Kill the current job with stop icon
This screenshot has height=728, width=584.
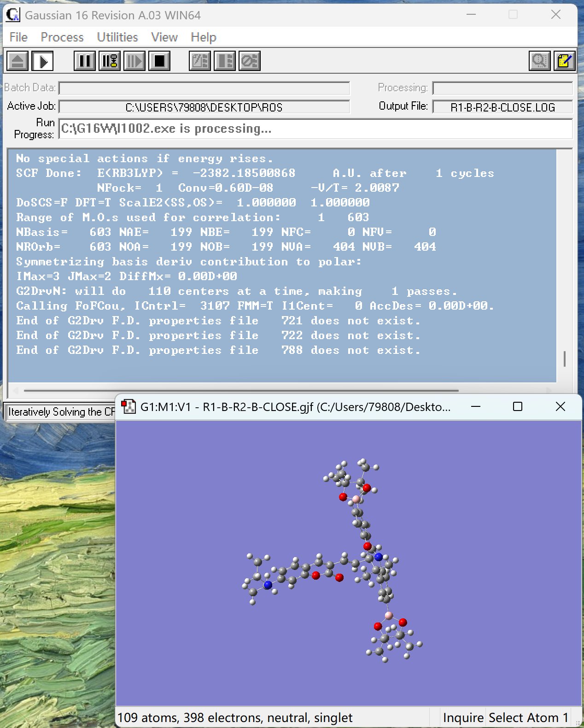pos(159,61)
